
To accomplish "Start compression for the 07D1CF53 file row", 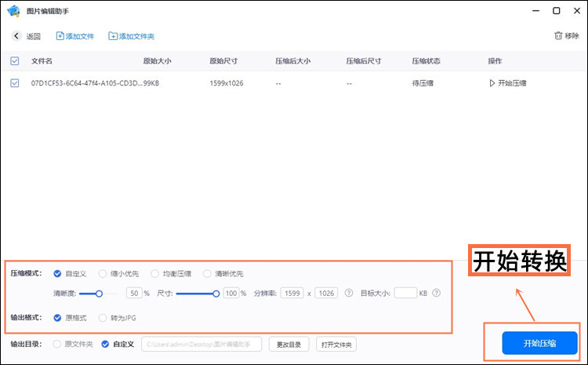I will coord(508,83).
